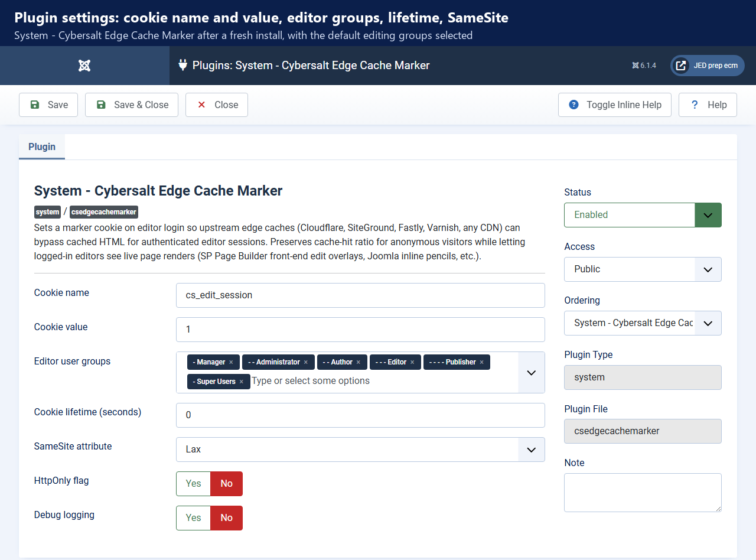756x560 pixels.
Task: Click the 'System - Cybersalt Edge Cache Marker' heading
Action: coord(158,191)
